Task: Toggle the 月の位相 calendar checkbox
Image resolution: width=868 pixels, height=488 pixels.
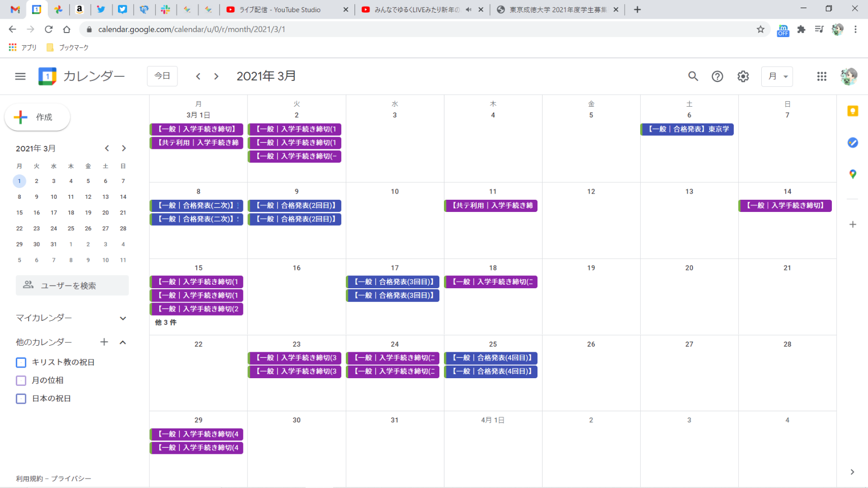Action: [21, 381]
